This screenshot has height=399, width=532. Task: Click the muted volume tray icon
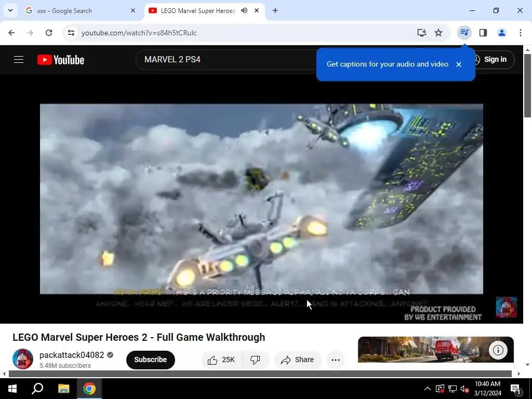click(x=464, y=389)
